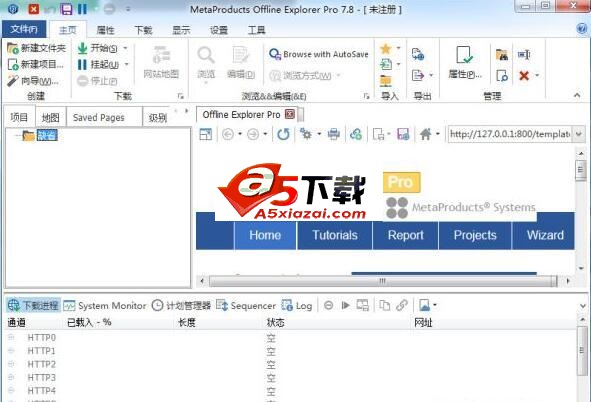This screenshot has width=591, height=402.
Task: Open 浏览方式 (Browse mode) dropdown
Action: tap(305, 76)
